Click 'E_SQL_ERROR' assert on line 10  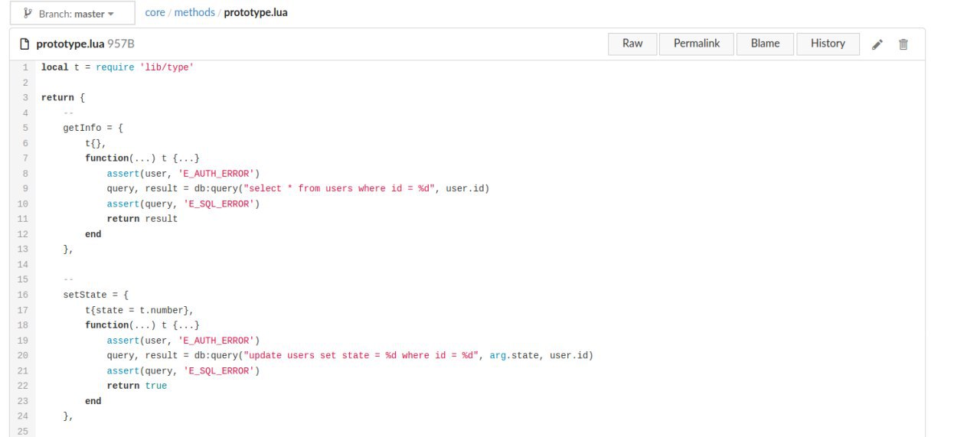click(x=184, y=204)
